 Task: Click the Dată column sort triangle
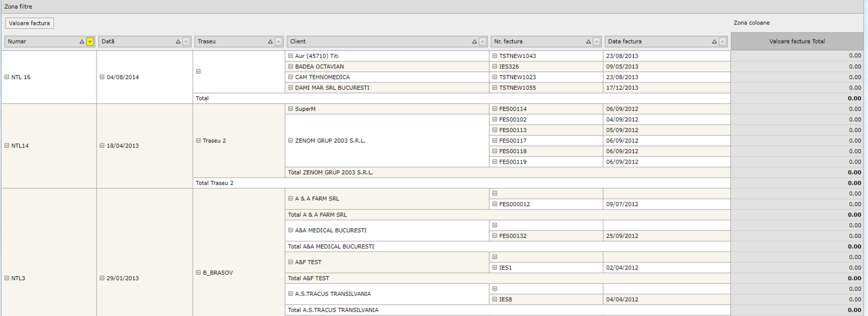click(x=178, y=42)
